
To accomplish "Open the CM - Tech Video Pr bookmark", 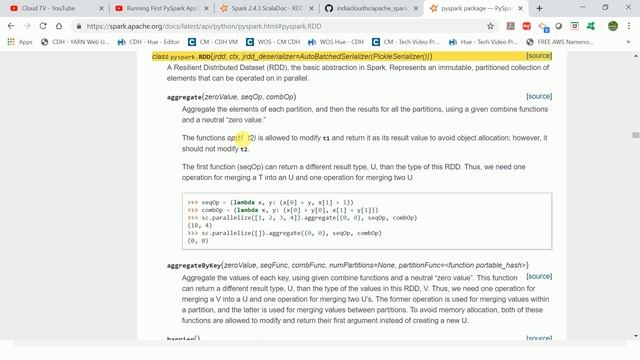I will point(406,42).
